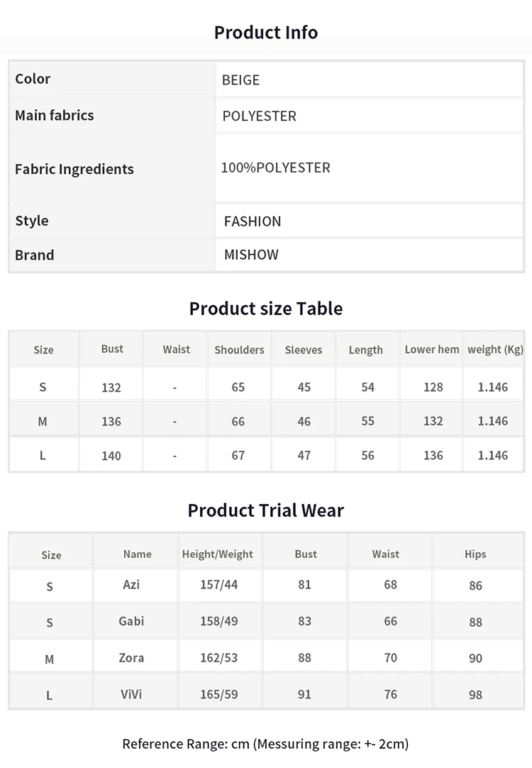Image resolution: width=532 pixels, height=768 pixels.
Task: Click the weight (Kg) column header
Action: tap(495, 349)
